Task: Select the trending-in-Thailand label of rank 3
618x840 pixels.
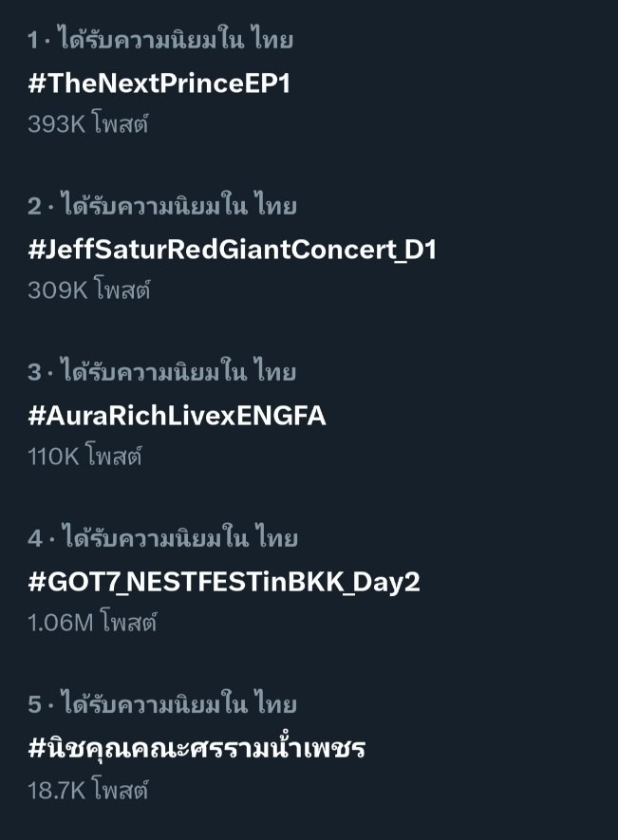Action: tap(179, 372)
